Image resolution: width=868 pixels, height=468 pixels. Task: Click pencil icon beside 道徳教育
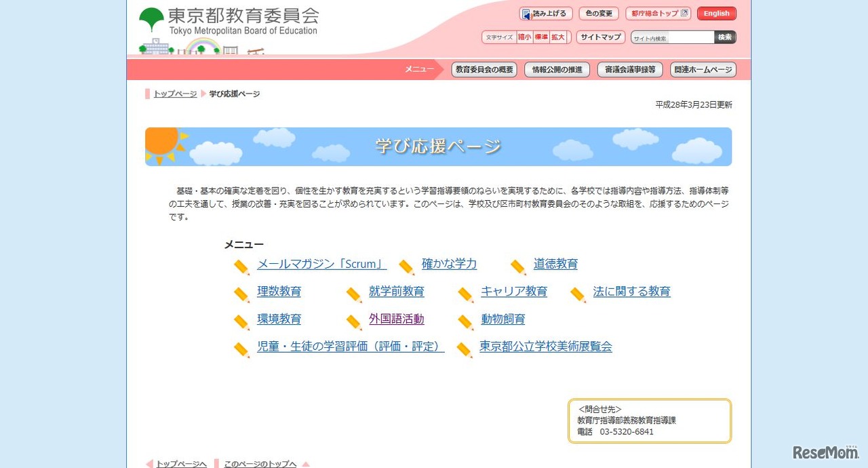click(x=518, y=267)
